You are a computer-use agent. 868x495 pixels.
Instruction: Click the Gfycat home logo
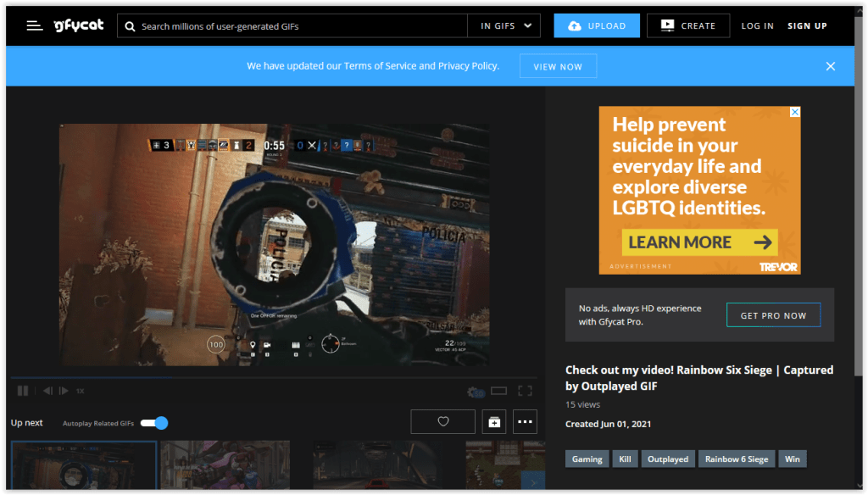tap(78, 25)
